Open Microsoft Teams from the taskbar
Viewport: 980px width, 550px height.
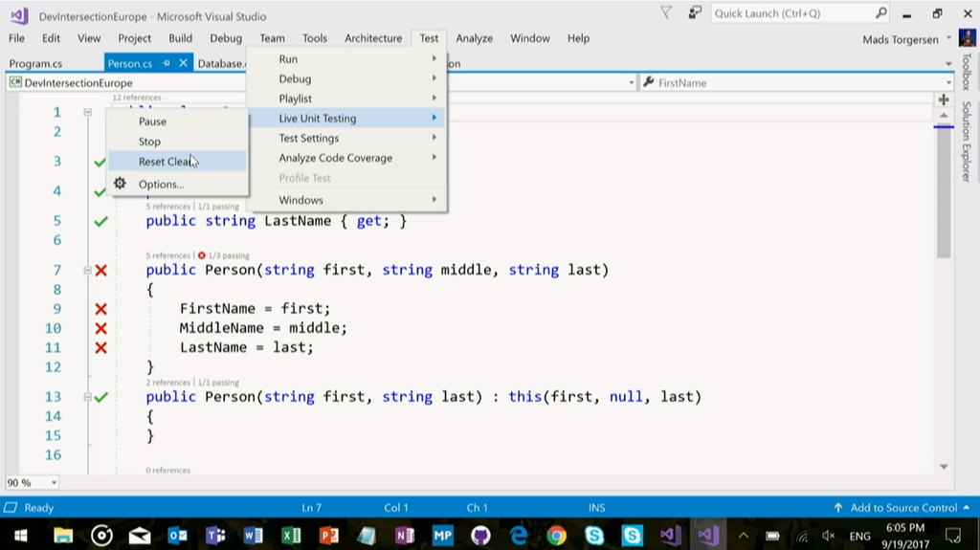[215, 536]
